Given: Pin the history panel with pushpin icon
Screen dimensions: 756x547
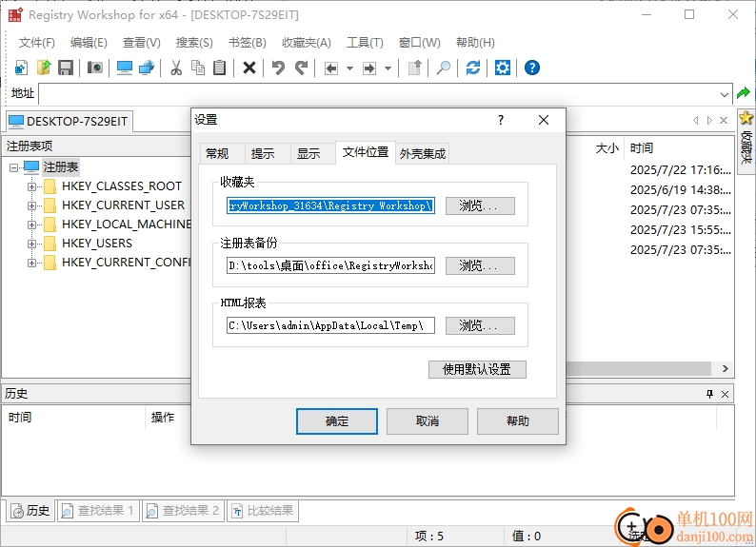Looking at the screenshot, I should 709,395.
